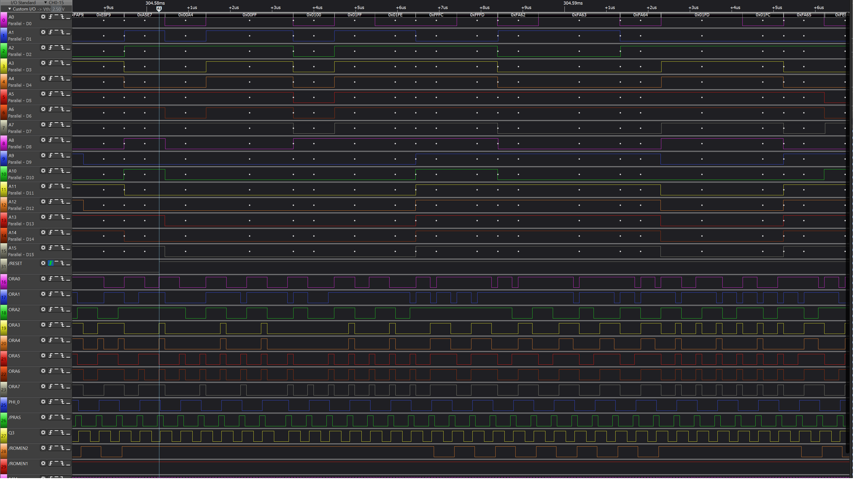The height and width of the screenshot is (483, 868).
Task: Enable high-level trigger on channel A10
Action: pyautogui.click(x=57, y=171)
